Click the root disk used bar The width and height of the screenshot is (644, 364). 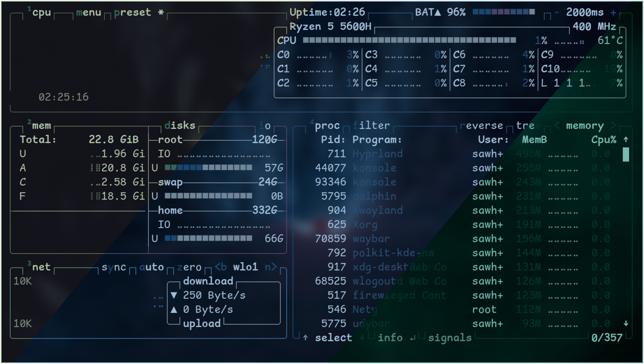[208, 168]
